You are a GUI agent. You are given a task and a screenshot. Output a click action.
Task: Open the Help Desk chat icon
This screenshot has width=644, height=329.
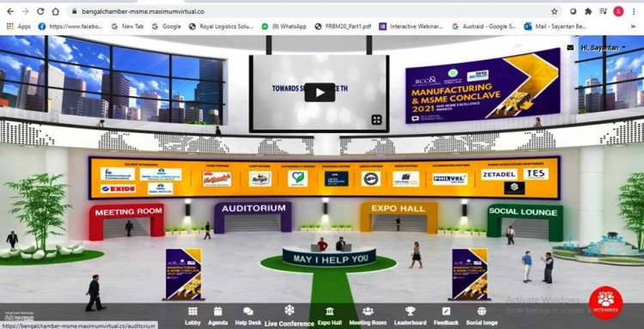click(x=248, y=311)
